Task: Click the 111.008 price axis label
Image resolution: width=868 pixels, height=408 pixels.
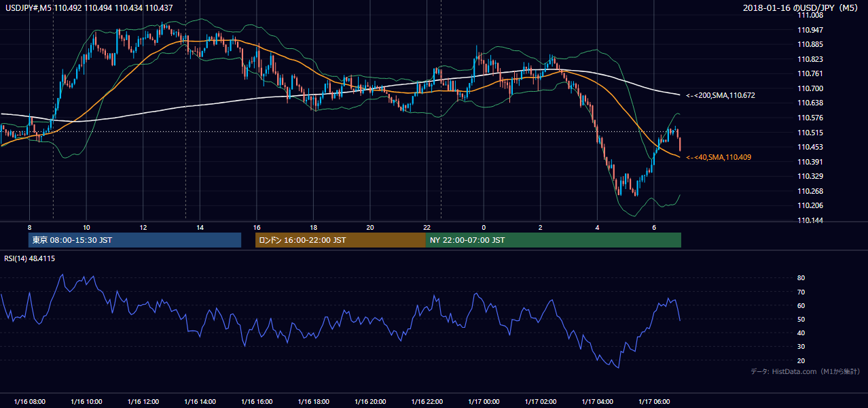Action: point(811,15)
